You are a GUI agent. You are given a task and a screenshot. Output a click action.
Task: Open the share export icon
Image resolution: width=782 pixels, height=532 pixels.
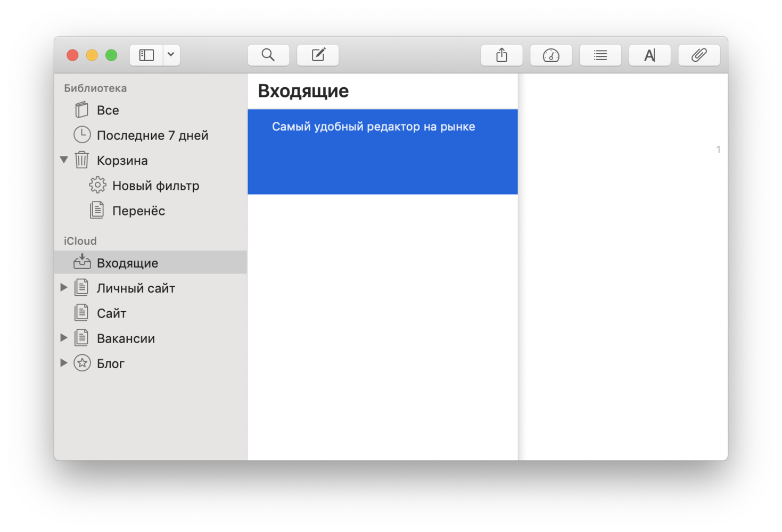point(501,55)
